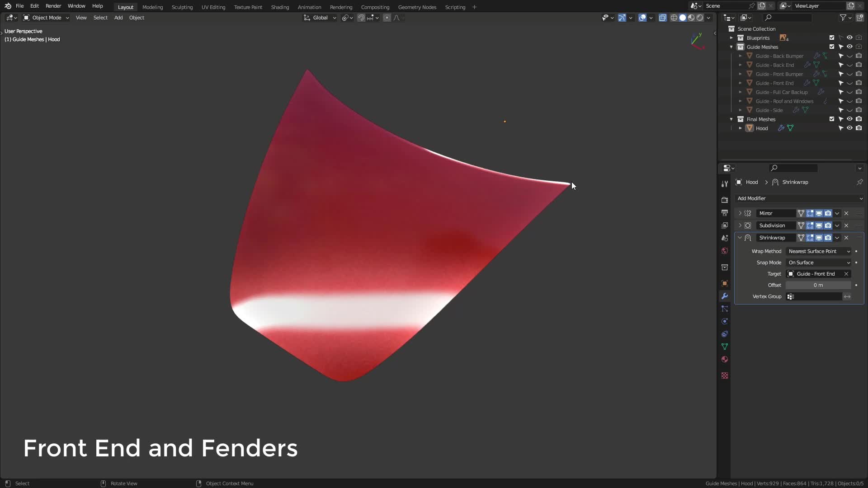Open the Modifier properties wrench tab
Image resolution: width=868 pixels, height=488 pixels.
725,296
